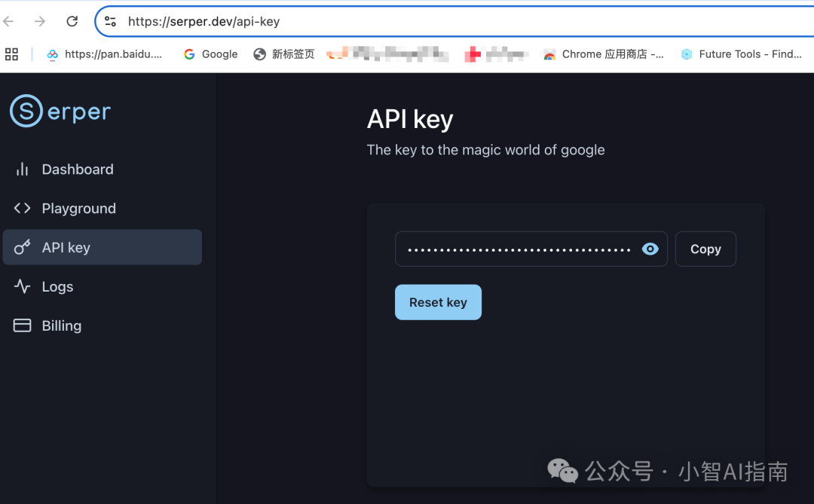Open the Dashboard menu item
Viewport: 814px width, 504px height.
pos(78,170)
